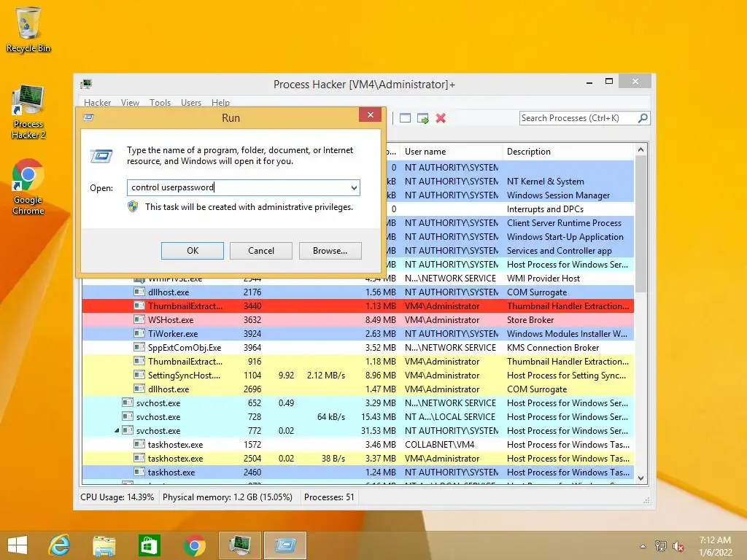Open the View menu
Screen dimensions: 747x560
pos(130,102)
